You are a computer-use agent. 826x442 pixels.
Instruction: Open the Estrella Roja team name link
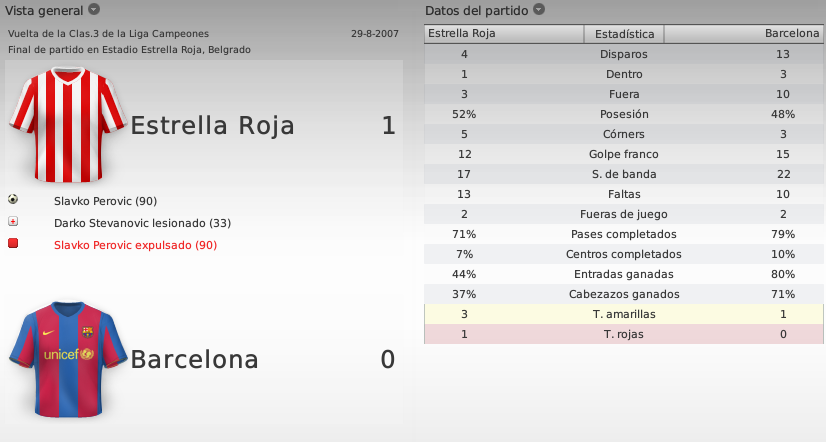click(212, 125)
